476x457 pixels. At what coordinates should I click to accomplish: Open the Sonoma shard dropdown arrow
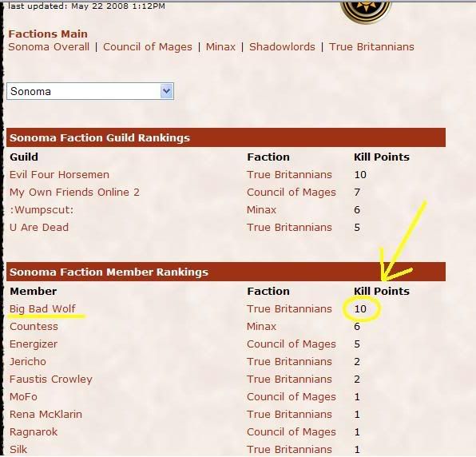(166, 91)
